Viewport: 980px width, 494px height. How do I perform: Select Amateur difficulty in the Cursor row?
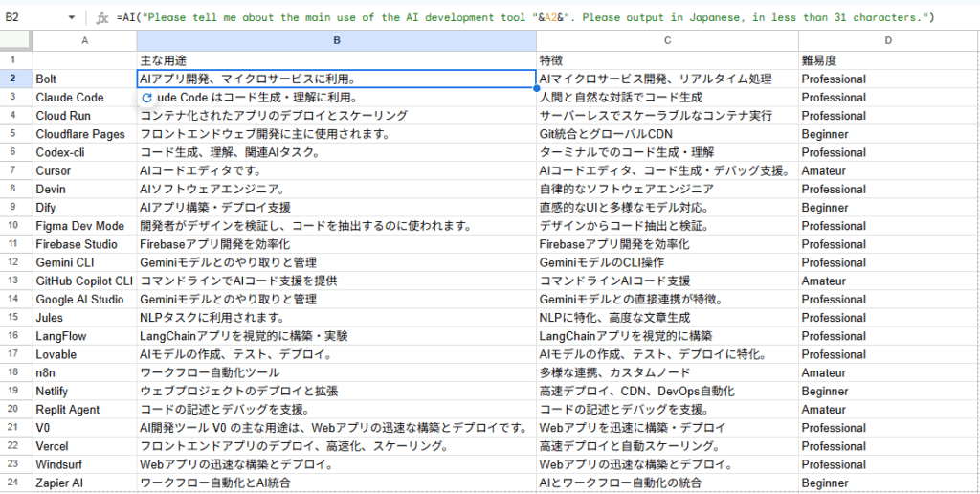pos(889,170)
